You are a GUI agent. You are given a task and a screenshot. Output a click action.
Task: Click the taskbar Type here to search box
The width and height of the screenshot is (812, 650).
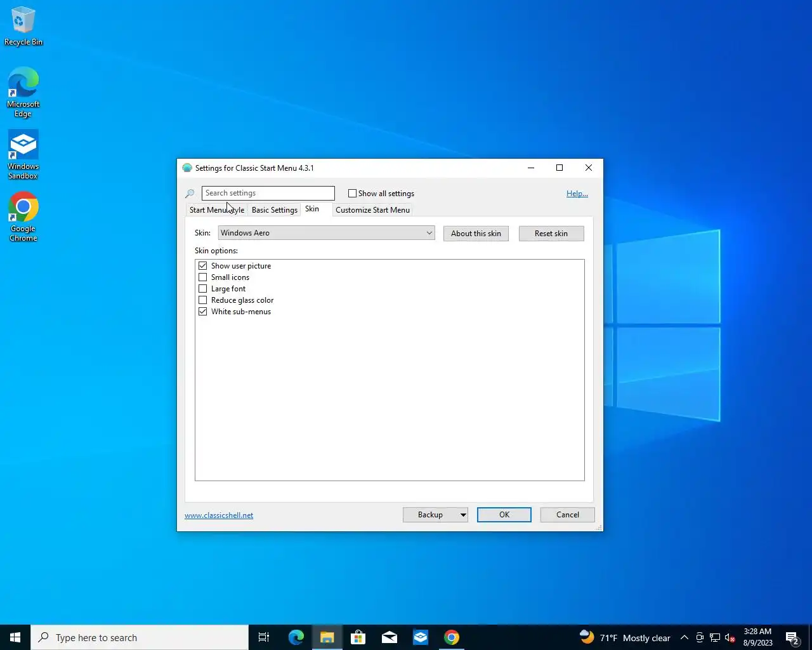tap(140, 637)
